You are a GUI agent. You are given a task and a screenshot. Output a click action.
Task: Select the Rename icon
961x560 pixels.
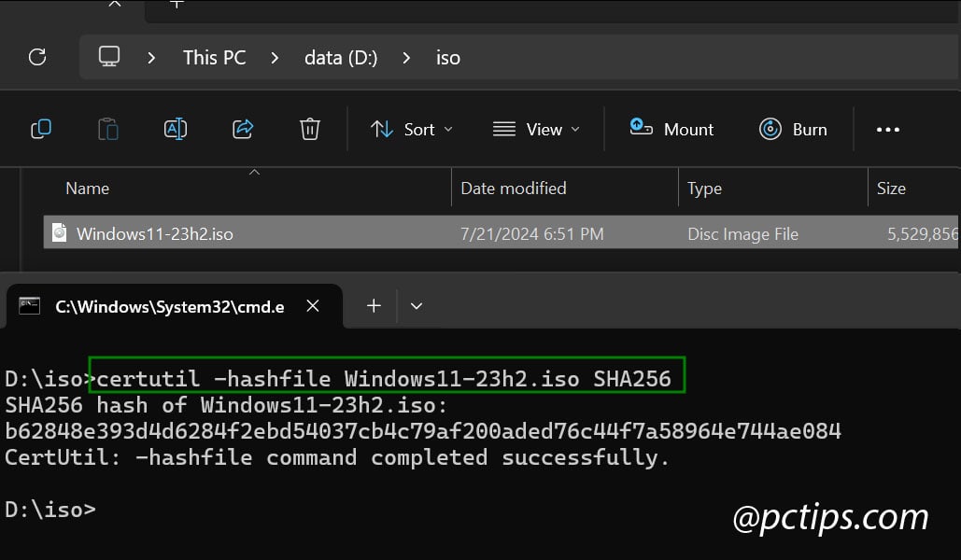click(x=176, y=129)
